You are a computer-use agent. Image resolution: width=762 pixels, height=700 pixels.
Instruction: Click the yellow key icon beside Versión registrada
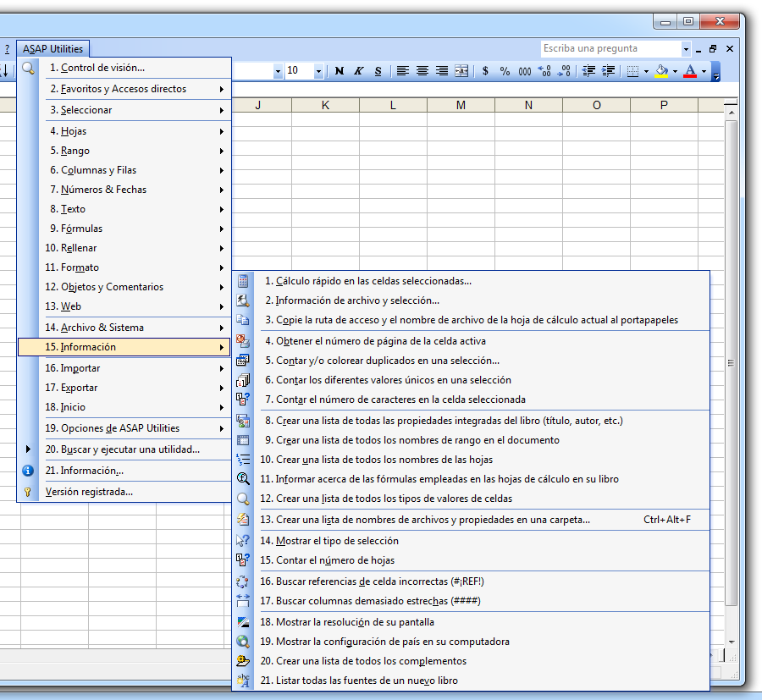(x=28, y=492)
